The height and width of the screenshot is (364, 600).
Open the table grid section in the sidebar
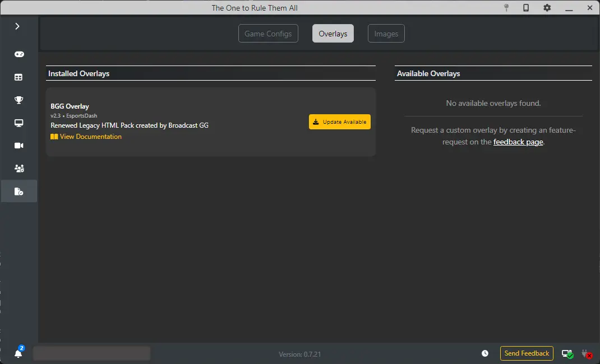[x=19, y=77]
